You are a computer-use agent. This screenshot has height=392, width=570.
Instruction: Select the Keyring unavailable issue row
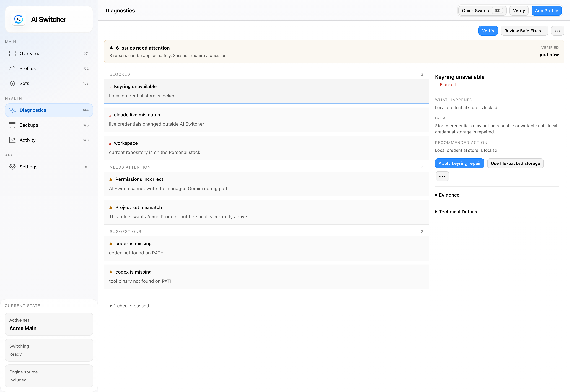tap(266, 91)
